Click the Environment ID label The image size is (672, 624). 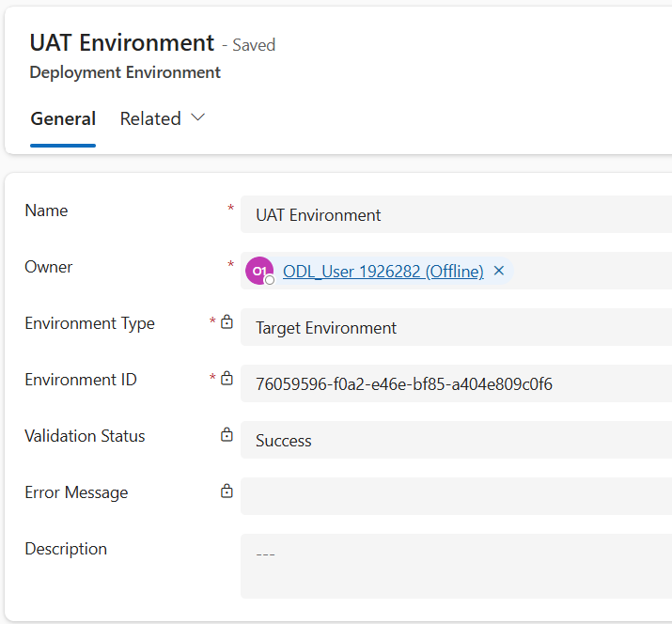click(x=81, y=380)
